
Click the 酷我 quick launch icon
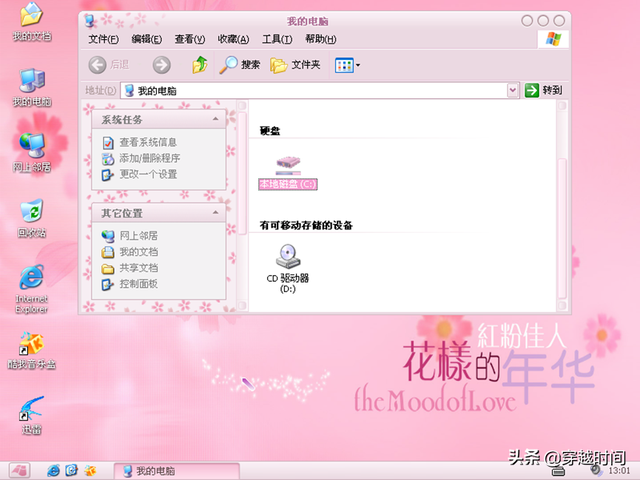tap(90, 471)
